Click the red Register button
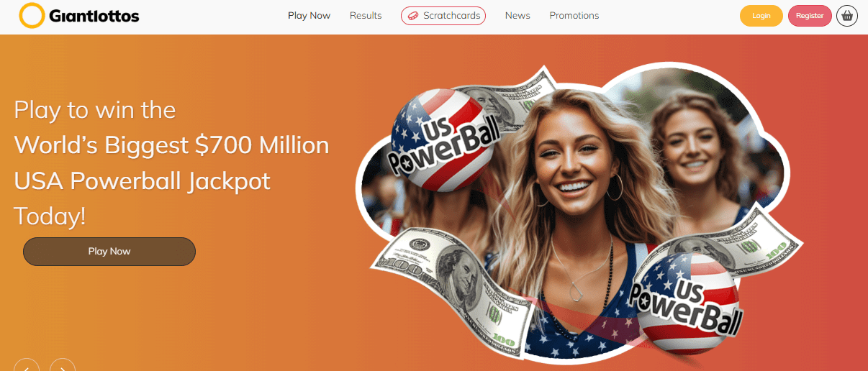Image resolution: width=868 pixels, height=371 pixels. click(x=810, y=16)
